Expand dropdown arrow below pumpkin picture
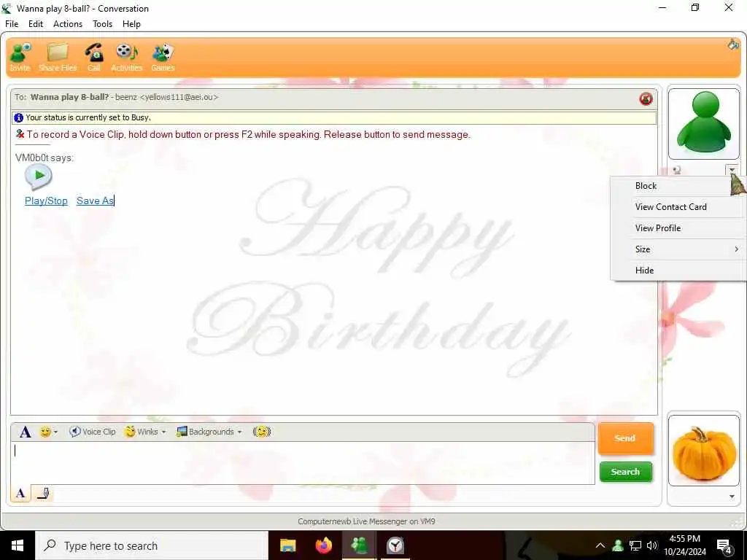 [x=732, y=497]
